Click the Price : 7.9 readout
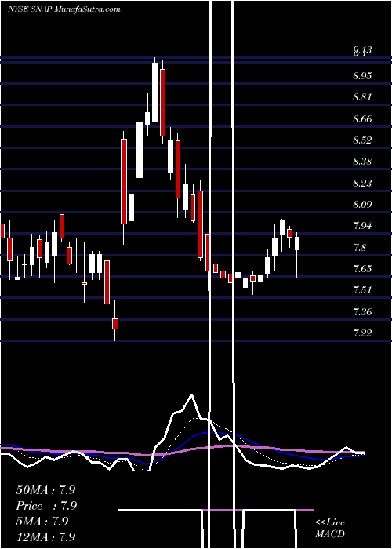 (46, 506)
